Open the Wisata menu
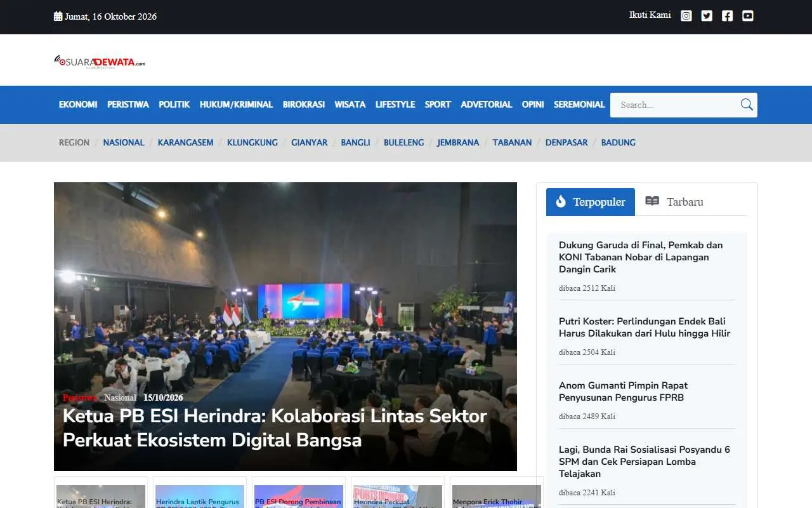The width and height of the screenshot is (812, 508). pyautogui.click(x=350, y=105)
